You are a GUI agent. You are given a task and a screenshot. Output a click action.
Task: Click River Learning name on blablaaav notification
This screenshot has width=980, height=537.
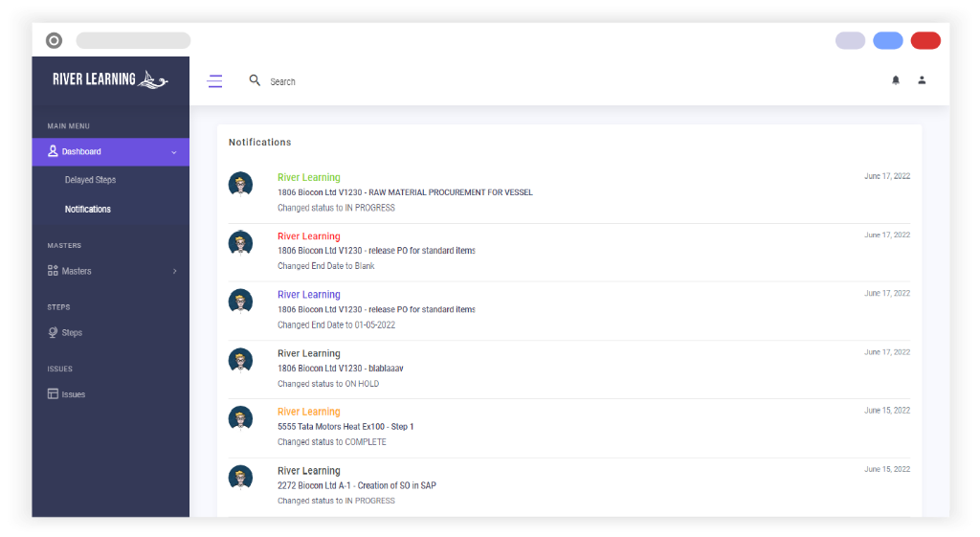click(309, 353)
